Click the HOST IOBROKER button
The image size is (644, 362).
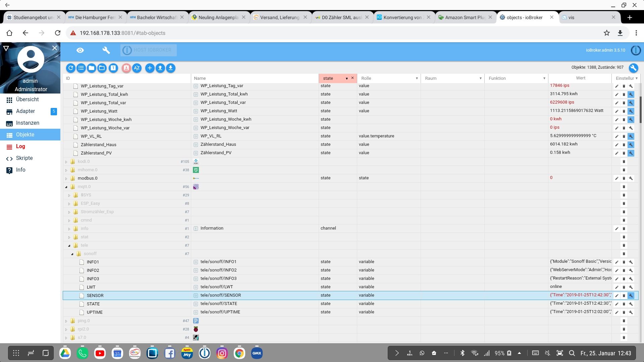[x=149, y=50]
